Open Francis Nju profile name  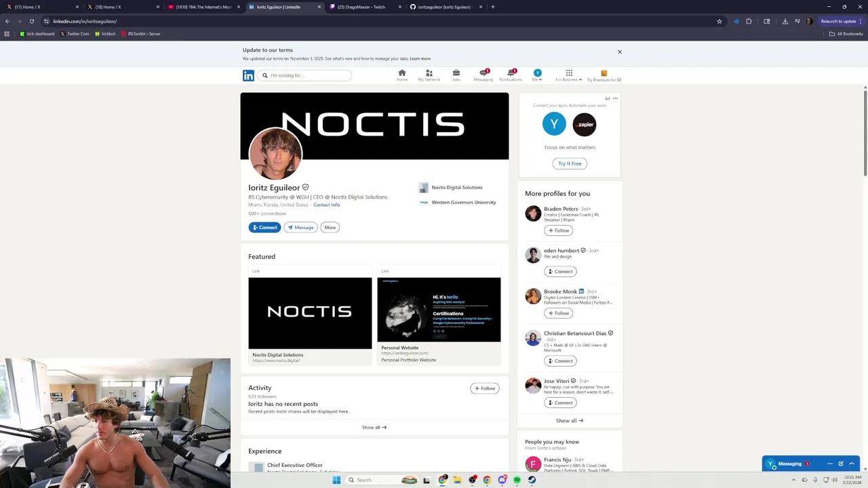click(557, 460)
